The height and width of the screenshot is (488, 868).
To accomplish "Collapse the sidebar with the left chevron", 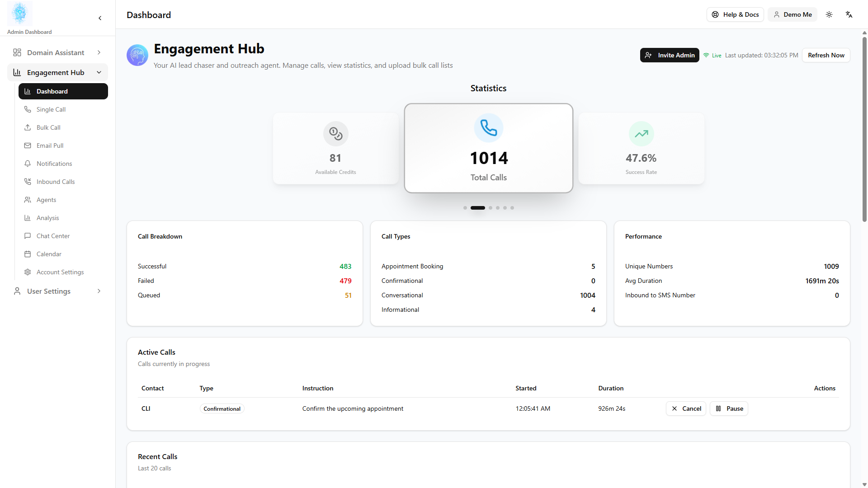I will [100, 18].
